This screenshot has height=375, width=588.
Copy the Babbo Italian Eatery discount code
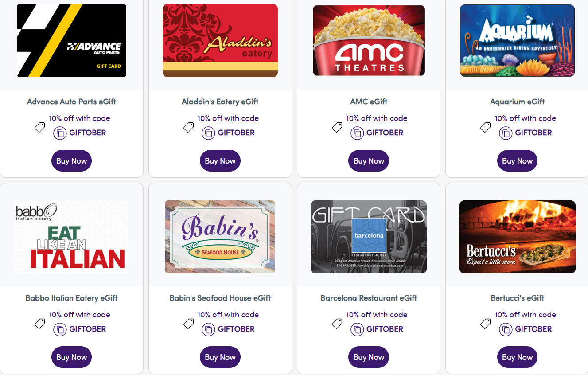60,329
